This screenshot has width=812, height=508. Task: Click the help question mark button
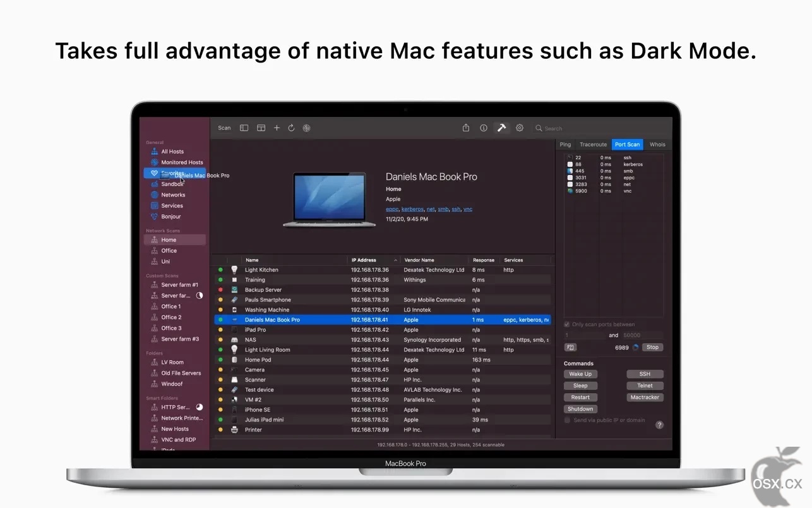click(659, 425)
